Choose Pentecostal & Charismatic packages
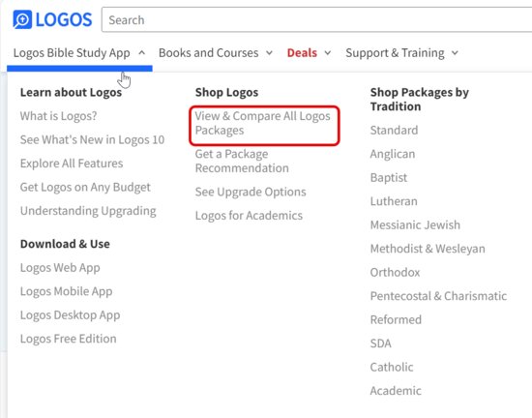This screenshot has width=532, height=418. 438,296
